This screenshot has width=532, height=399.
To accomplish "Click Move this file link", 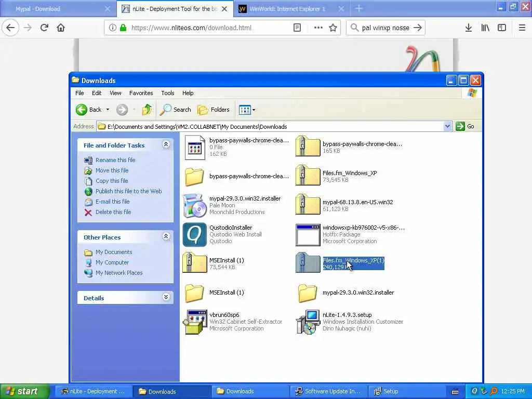I will pos(112,170).
